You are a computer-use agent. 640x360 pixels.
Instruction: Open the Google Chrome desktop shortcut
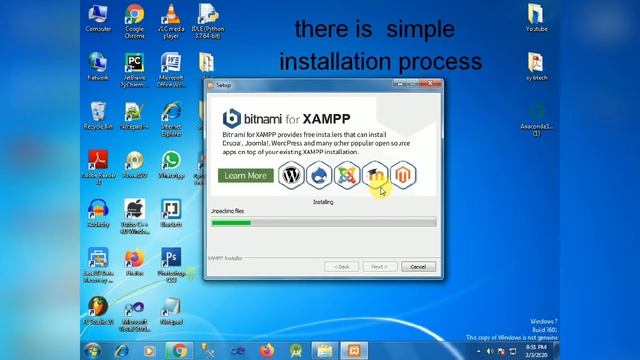coord(134,21)
